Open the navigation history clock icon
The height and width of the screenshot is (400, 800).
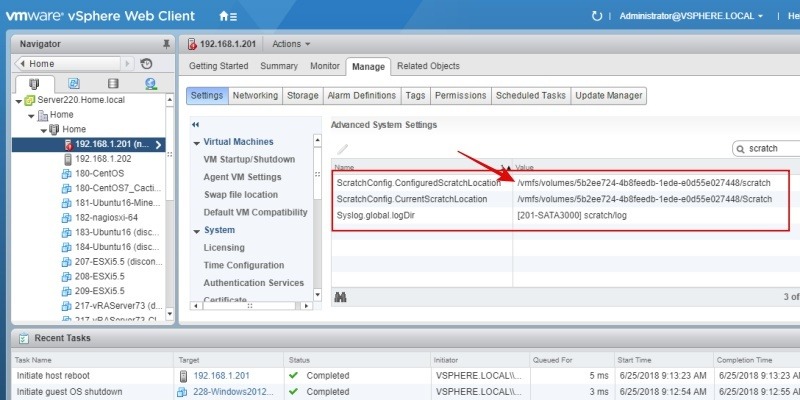[x=146, y=64]
